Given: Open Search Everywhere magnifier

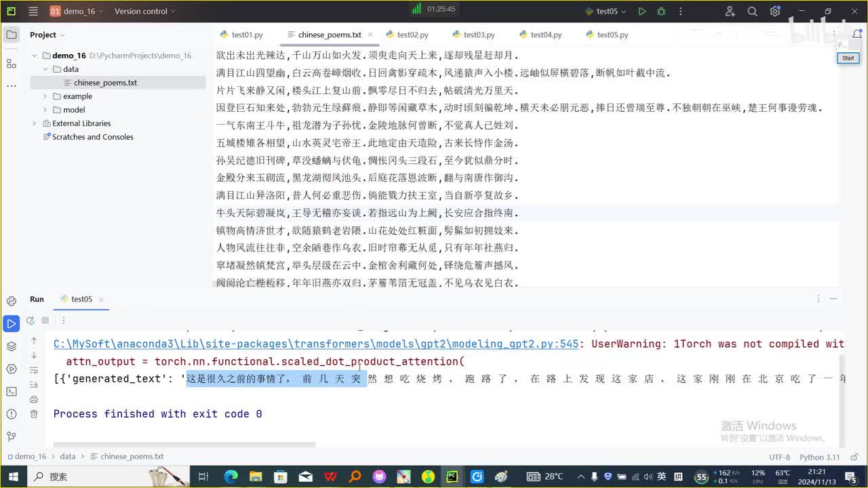Looking at the screenshot, I should pyautogui.click(x=753, y=12).
